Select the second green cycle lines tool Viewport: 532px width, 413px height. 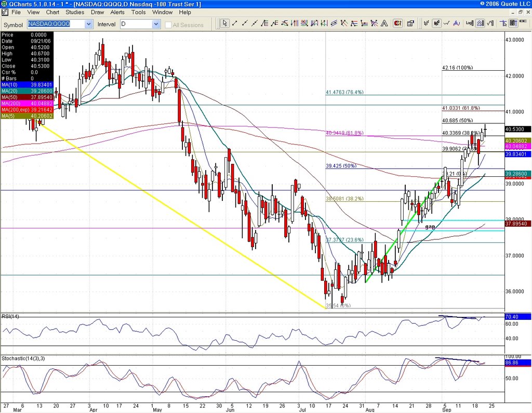click(324, 23)
